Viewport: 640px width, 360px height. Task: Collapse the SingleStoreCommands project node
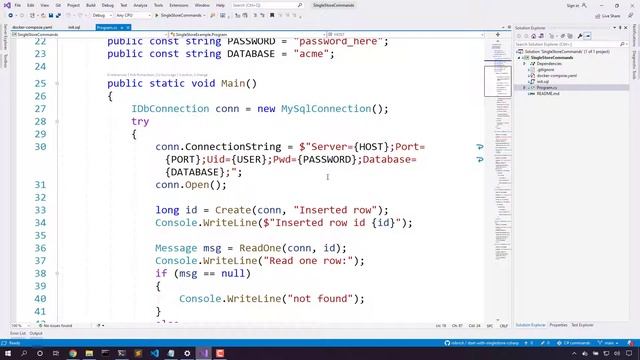520,58
